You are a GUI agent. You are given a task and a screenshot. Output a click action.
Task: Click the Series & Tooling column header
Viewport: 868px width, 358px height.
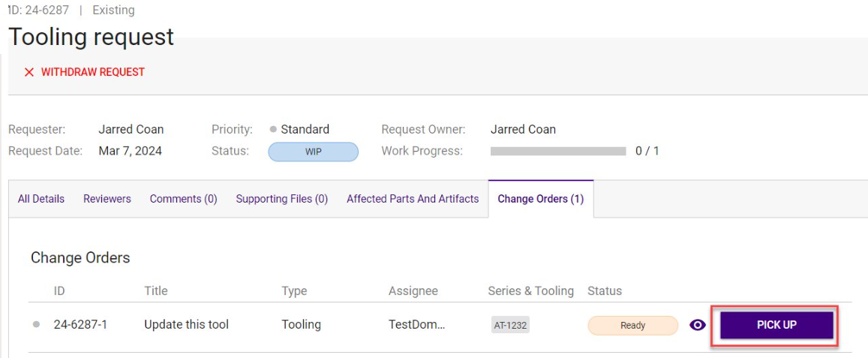tap(530, 290)
